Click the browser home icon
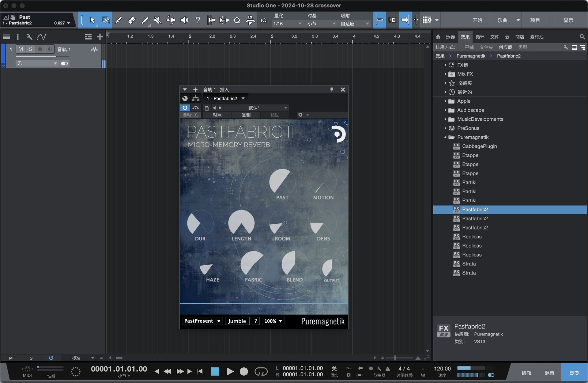The height and width of the screenshot is (383, 588). [x=438, y=37]
